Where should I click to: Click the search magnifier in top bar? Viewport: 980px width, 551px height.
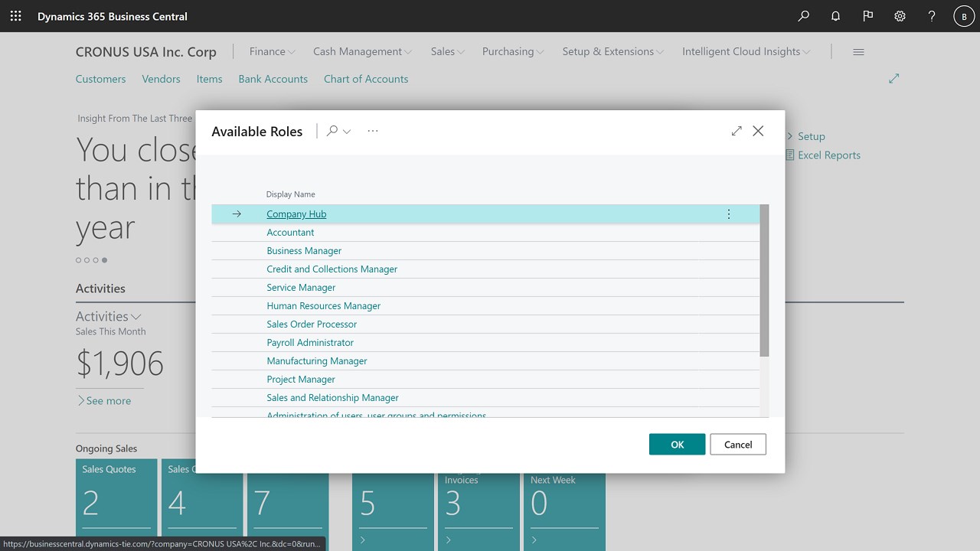point(803,16)
